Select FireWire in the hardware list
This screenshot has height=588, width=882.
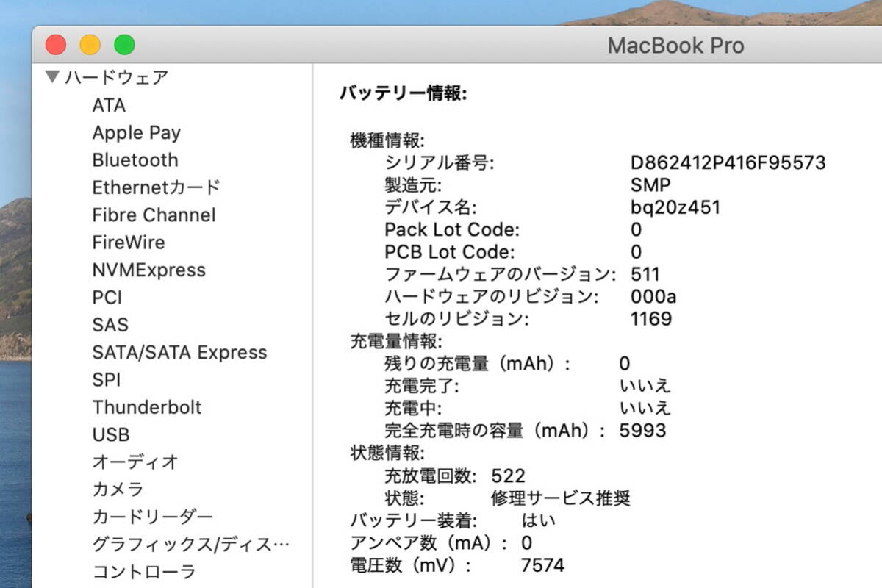(x=129, y=243)
